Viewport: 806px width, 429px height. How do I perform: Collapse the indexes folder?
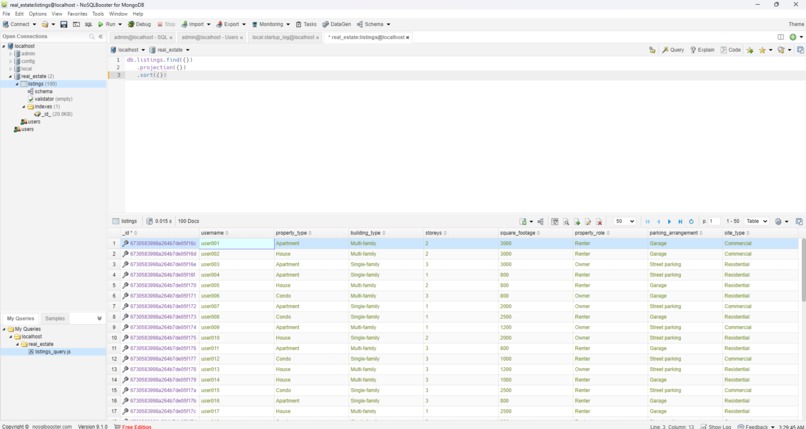coord(24,106)
